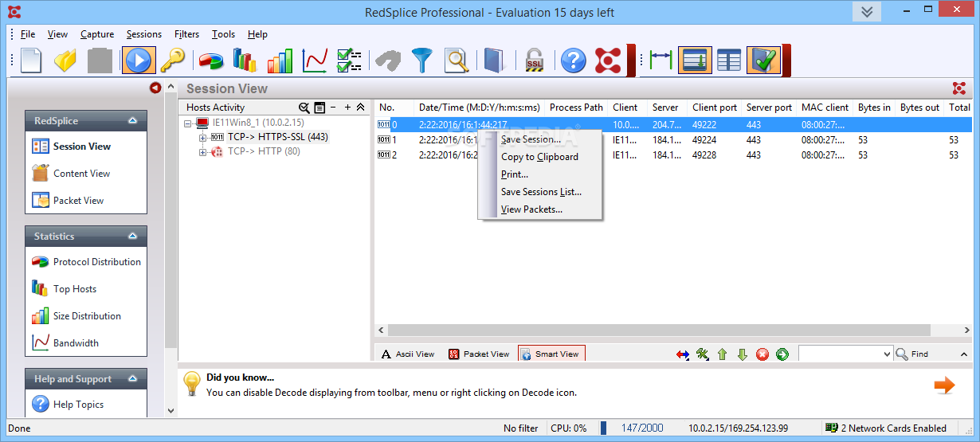The image size is (980, 442).
Task: Click the minus collapse icon in Hosts Activity header
Action: coord(333,108)
